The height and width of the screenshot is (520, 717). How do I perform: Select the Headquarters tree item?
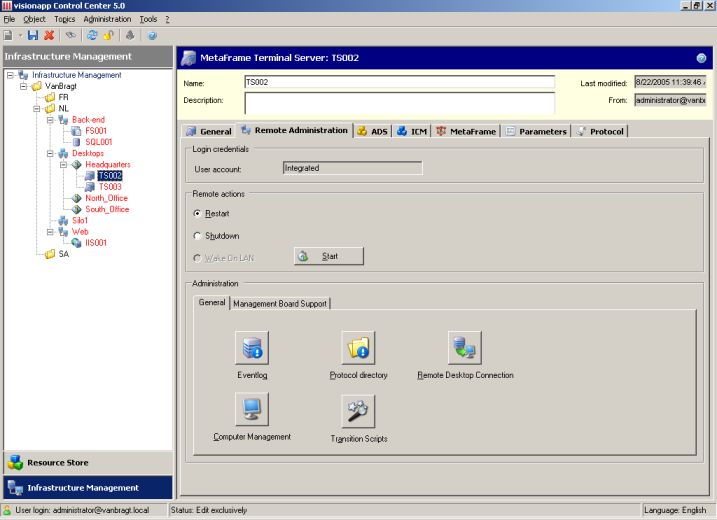[x=108, y=165]
